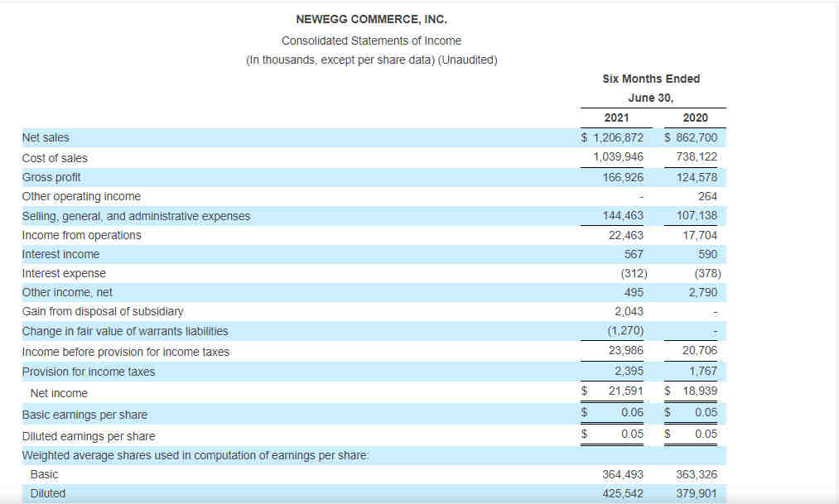Click the June 30, header text
This screenshot has width=839, height=504.
[x=651, y=98]
